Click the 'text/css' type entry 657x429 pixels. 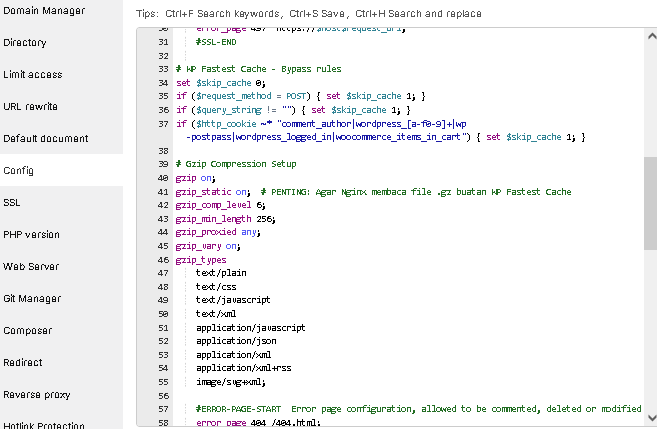(x=216, y=287)
